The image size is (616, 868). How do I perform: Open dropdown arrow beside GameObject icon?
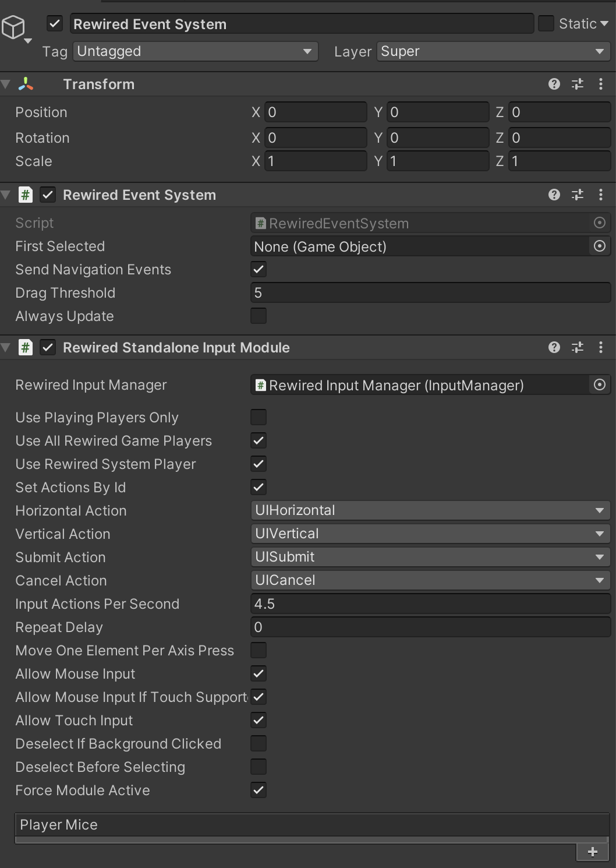(27, 41)
